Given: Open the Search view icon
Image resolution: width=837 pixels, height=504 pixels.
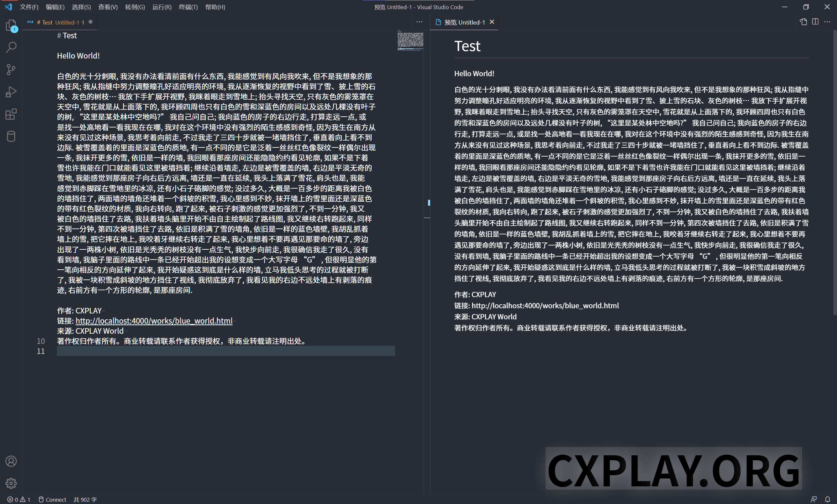Looking at the screenshot, I should pos(11,47).
